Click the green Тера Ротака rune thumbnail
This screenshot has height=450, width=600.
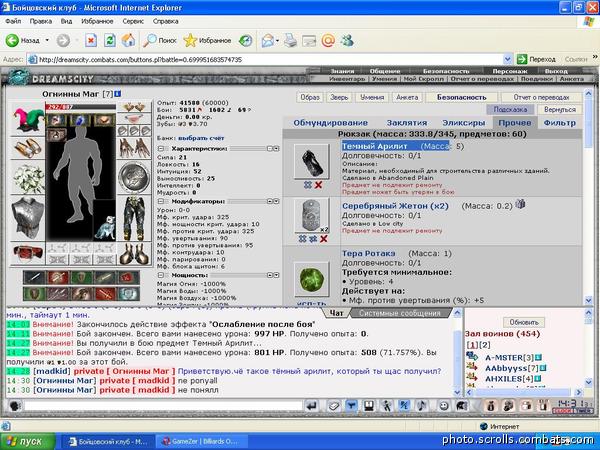(x=311, y=279)
